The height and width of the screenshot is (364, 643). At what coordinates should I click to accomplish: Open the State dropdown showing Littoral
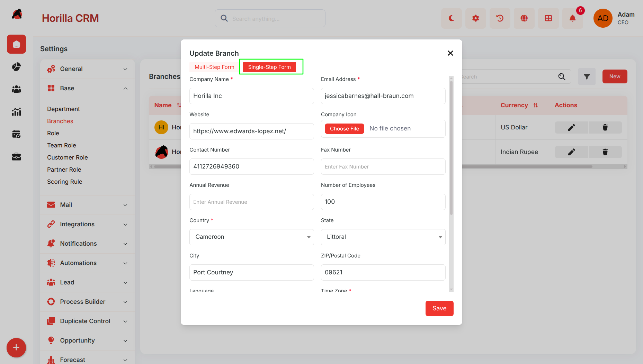(383, 237)
